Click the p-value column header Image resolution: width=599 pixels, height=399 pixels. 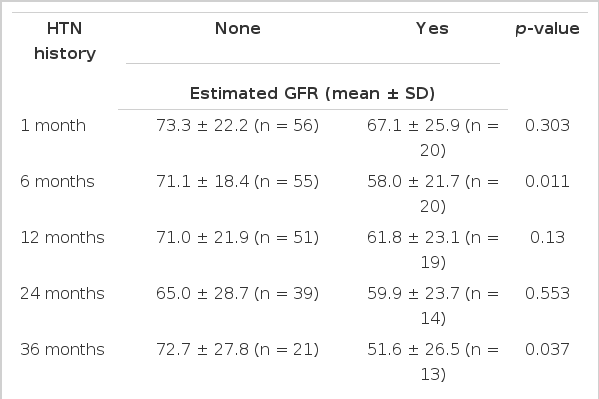(547, 29)
